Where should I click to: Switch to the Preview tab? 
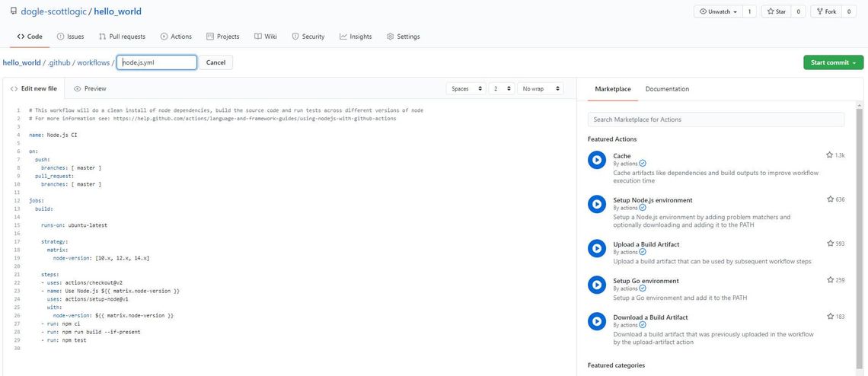click(x=90, y=88)
